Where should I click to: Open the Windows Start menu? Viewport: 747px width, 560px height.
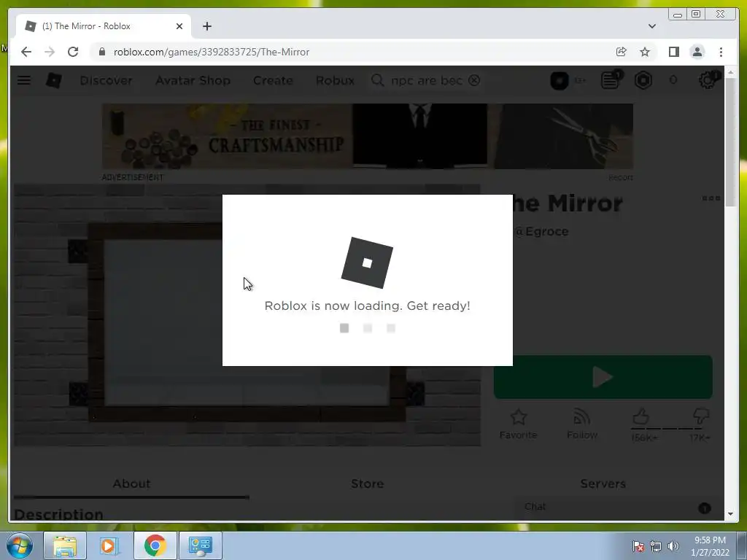tap(20, 545)
